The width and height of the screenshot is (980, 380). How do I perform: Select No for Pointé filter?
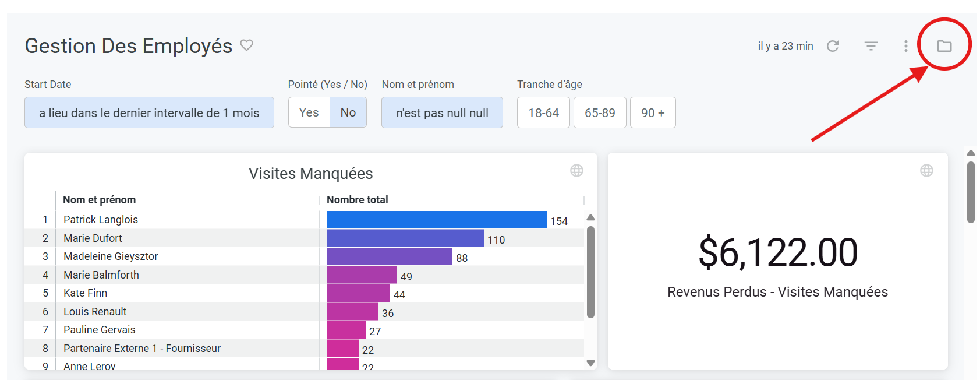pyautogui.click(x=348, y=112)
